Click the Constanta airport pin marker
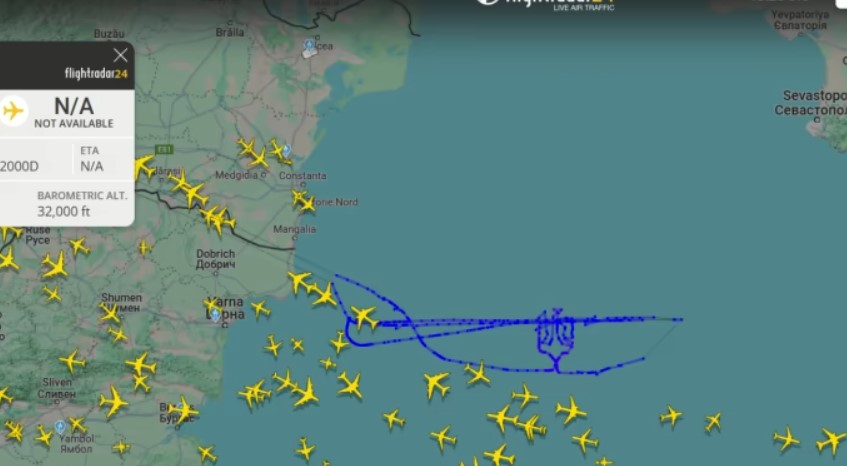Viewport: 847px width, 466px height. click(287, 150)
